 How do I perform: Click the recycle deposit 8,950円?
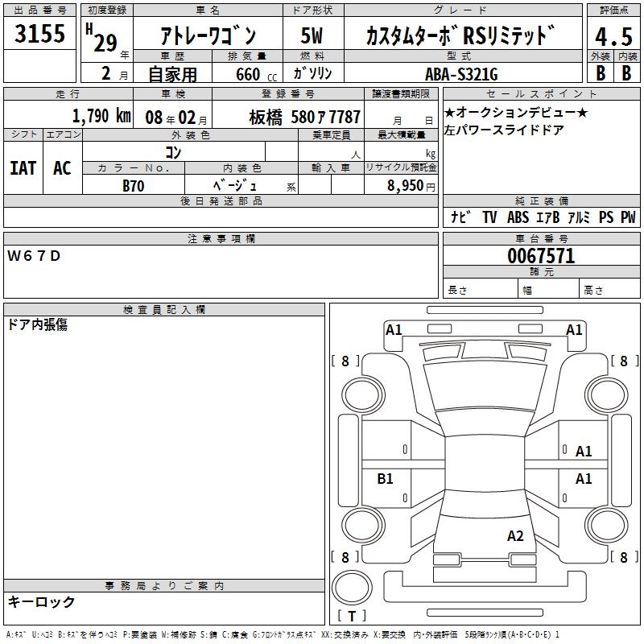coord(411,186)
